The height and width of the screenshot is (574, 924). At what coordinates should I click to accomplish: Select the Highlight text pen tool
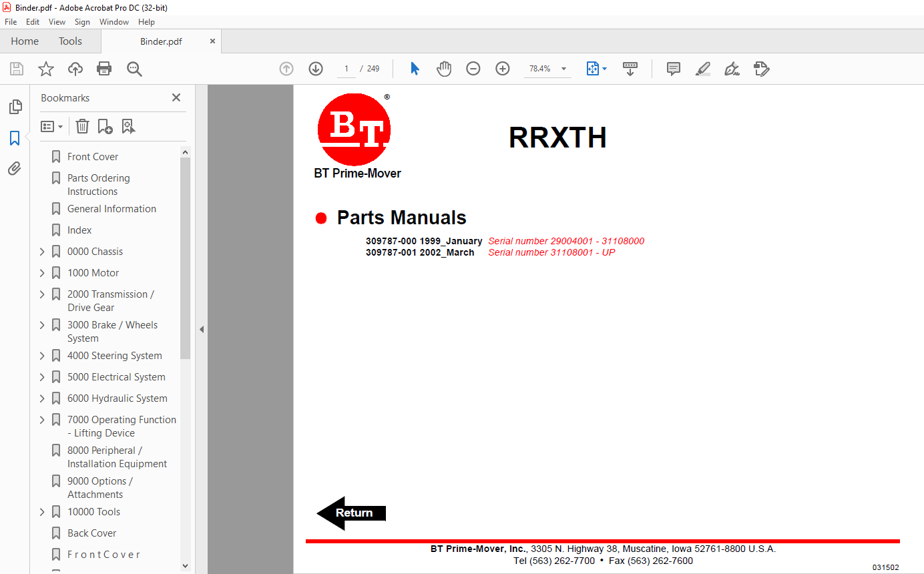pyautogui.click(x=702, y=69)
